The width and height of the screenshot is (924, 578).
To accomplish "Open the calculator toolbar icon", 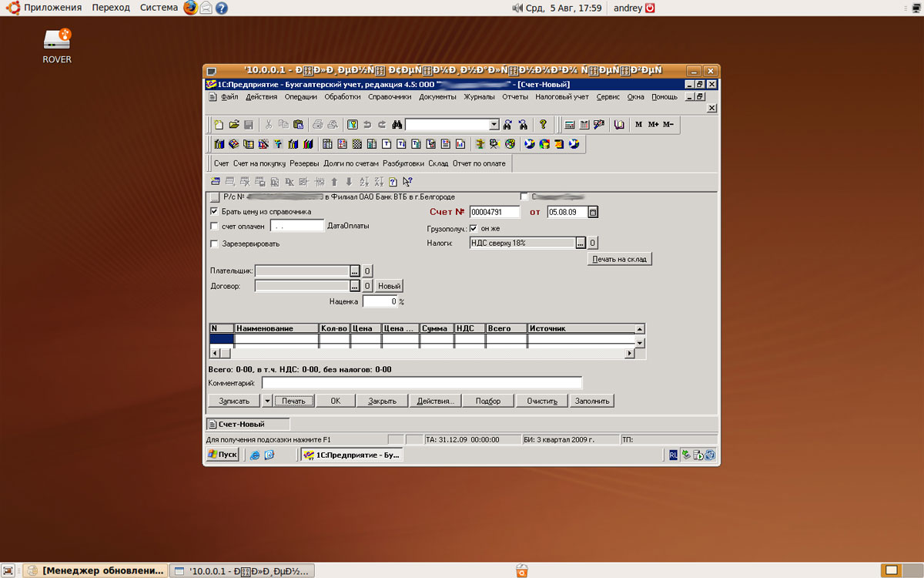I will click(569, 125).
